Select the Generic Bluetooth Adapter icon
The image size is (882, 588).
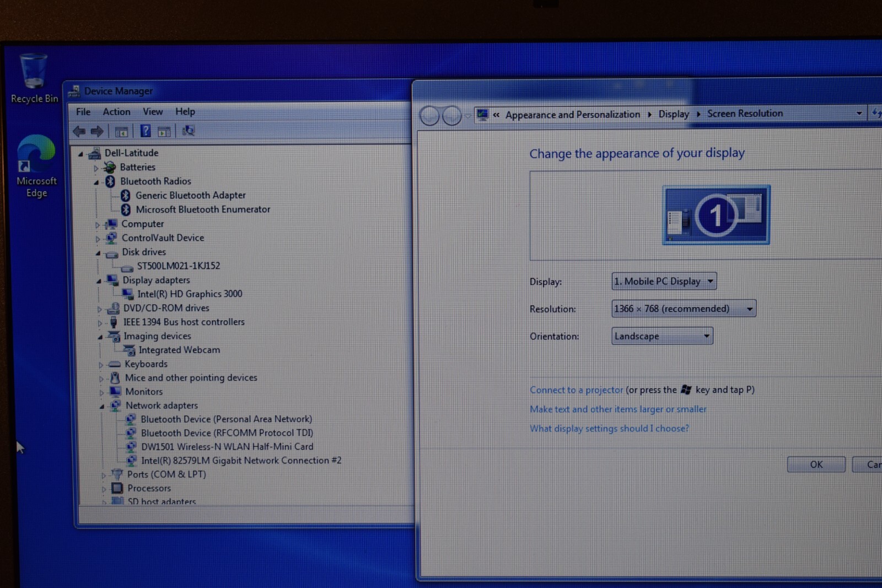click(x=126, y=196)
